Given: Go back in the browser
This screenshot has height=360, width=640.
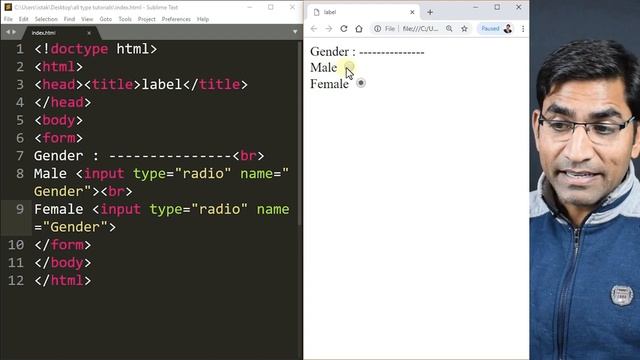Looking at the screenshot, I should [x=313, y=29].
